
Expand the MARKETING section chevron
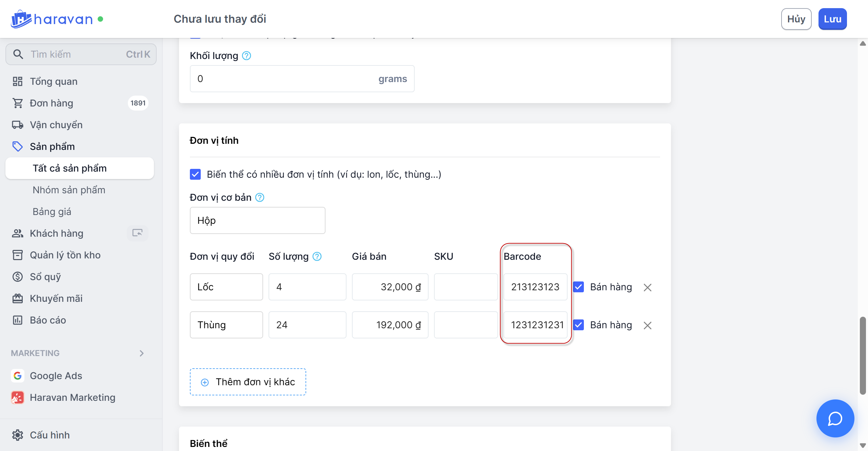click(x=142, y=353)
